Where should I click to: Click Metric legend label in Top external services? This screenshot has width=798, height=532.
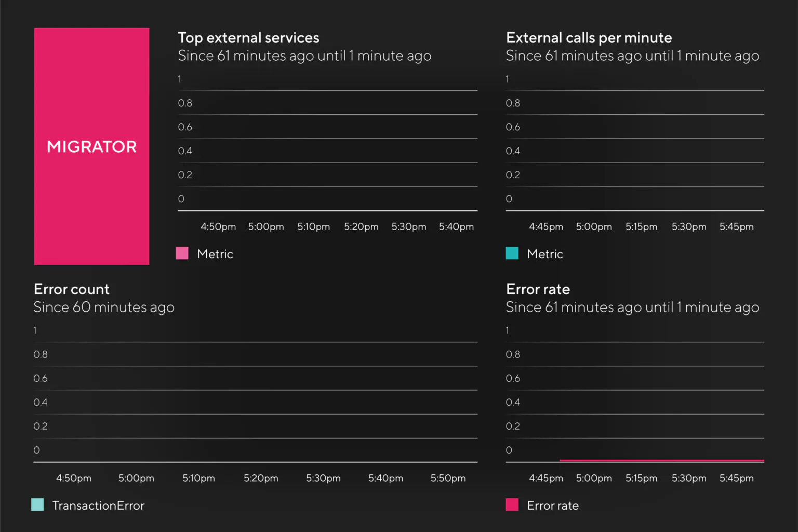click(215, 254)
